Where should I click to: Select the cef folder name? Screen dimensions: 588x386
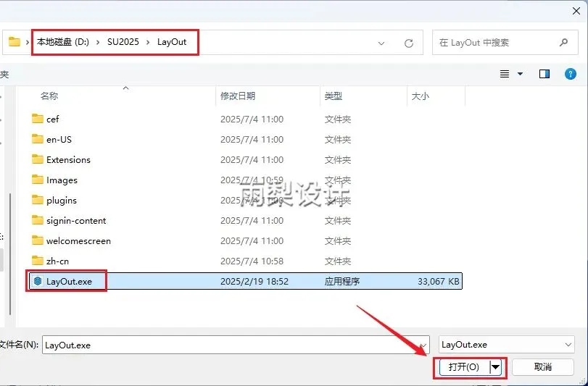coord(52,119)
